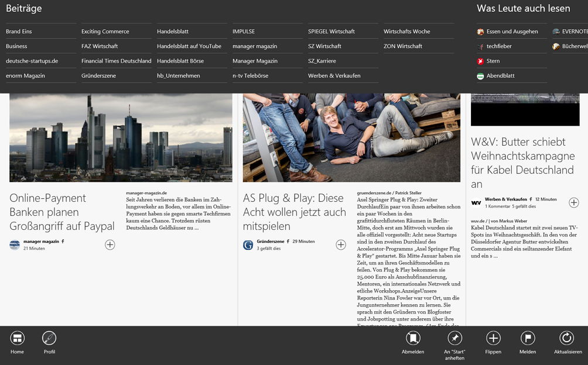Screen dimensions: 588x365
Task: Open headline Online-Payment Banken planen Großangriff
Action: (62, 212)
